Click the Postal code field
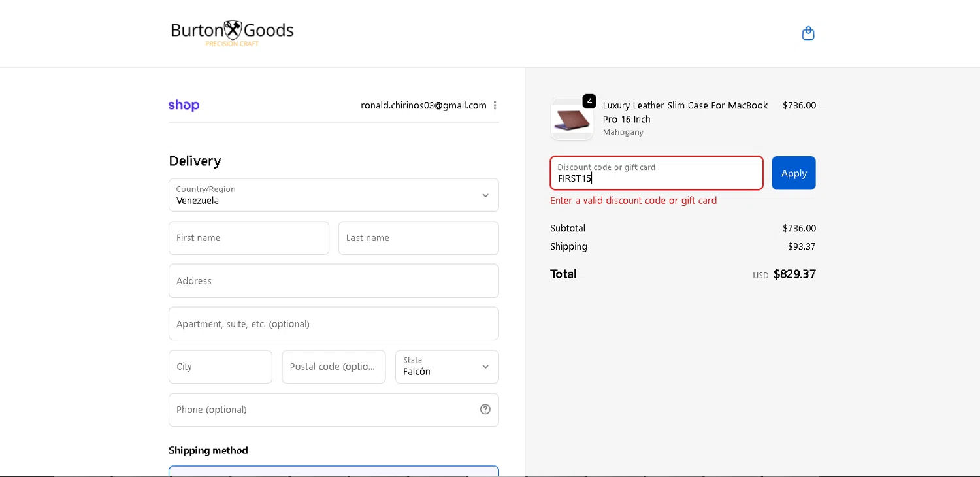980x477 pixels. [334, 367]
